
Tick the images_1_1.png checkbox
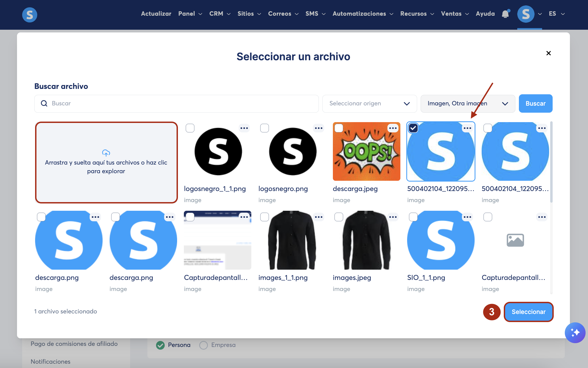click(x=265, y=217)
